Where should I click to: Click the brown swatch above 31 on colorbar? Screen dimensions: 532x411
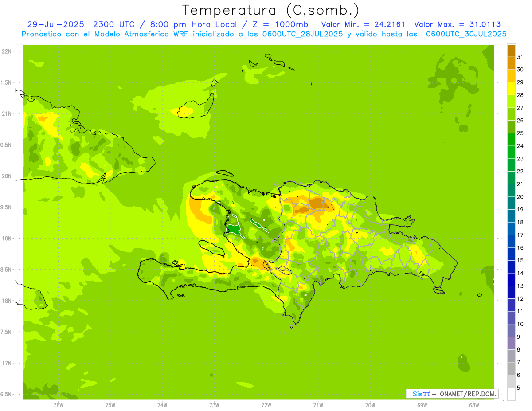(x=511, y=51)
